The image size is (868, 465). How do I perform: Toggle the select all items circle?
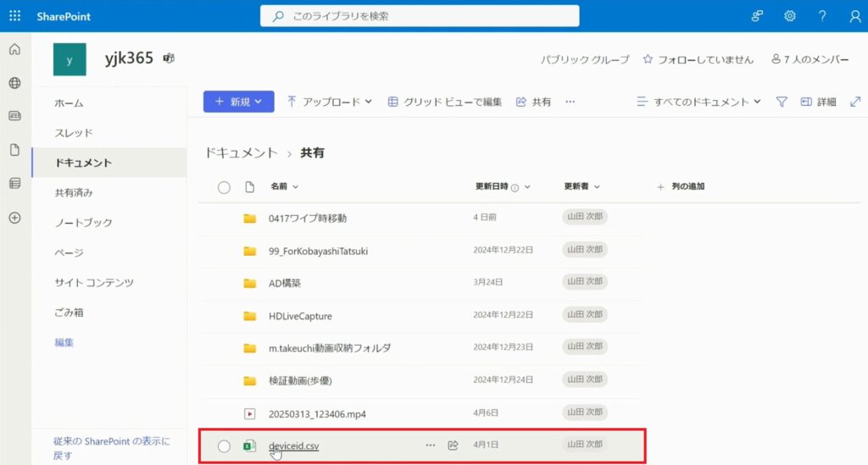point(224,187)
